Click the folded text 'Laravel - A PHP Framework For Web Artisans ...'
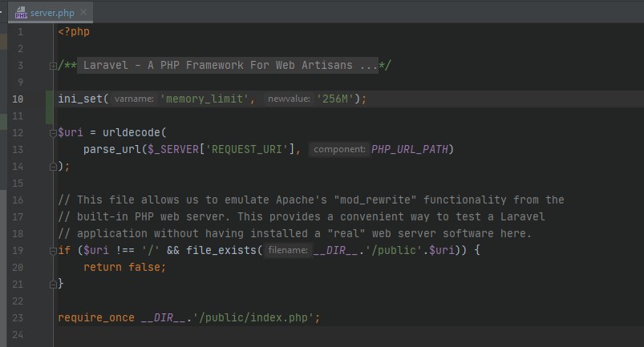The image size is (644, 347). click(228, 65)
